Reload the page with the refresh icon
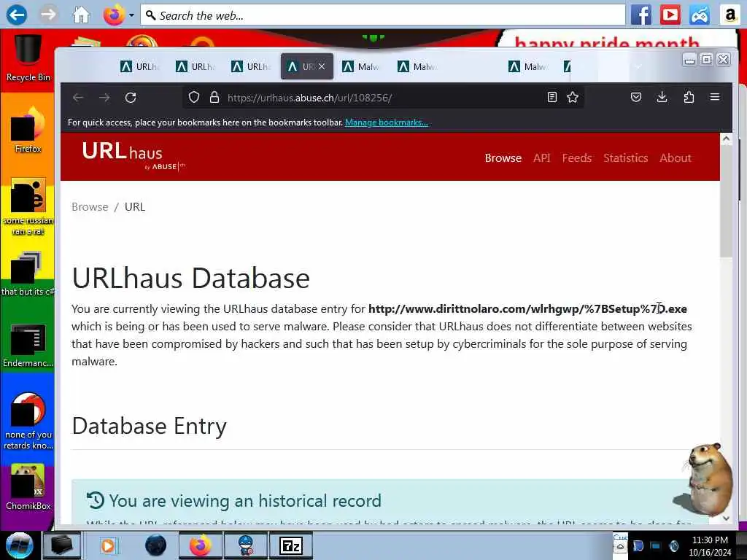This screenshot has height=560, width=747. point(131,98)
